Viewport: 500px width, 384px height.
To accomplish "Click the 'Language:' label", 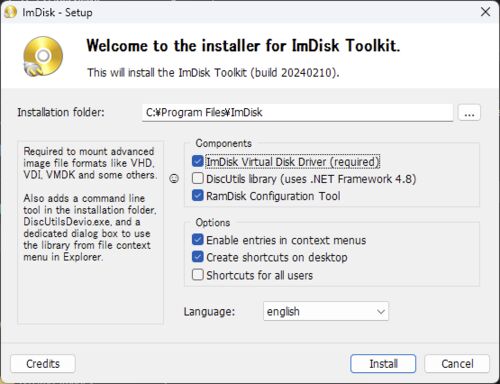I will pos(209,312).
